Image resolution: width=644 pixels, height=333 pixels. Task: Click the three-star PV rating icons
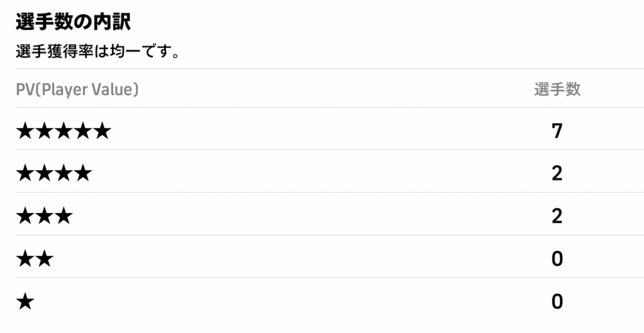pos(45,216)
